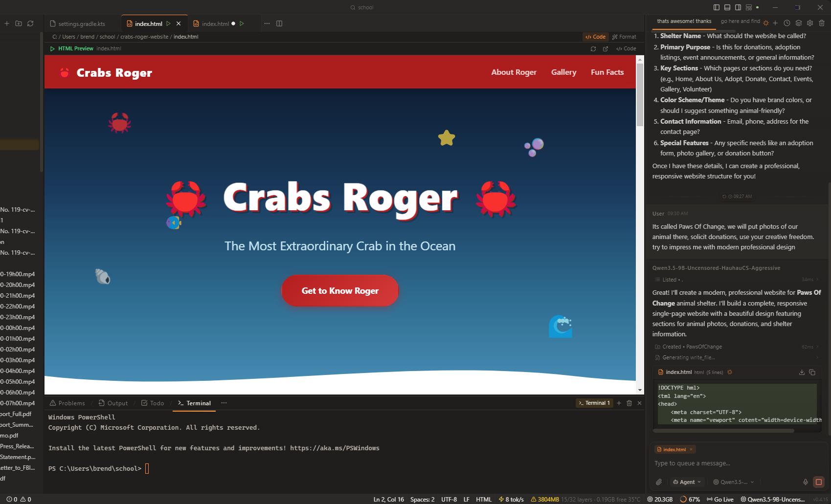Close the active index.html tab
The width and height of the screenshot is (831, 504).
(179, 23)
